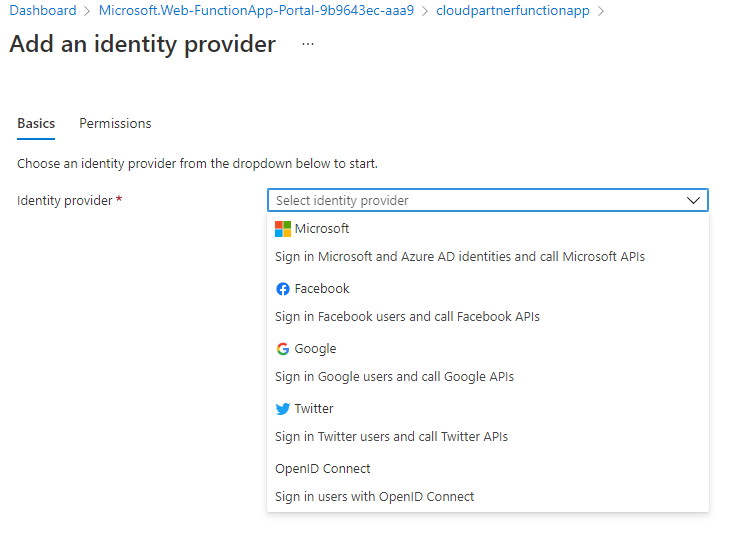Choose the Microsoft provider label
Image resolution: width=732 pixels, height=543 pixels.
(322, 229)
